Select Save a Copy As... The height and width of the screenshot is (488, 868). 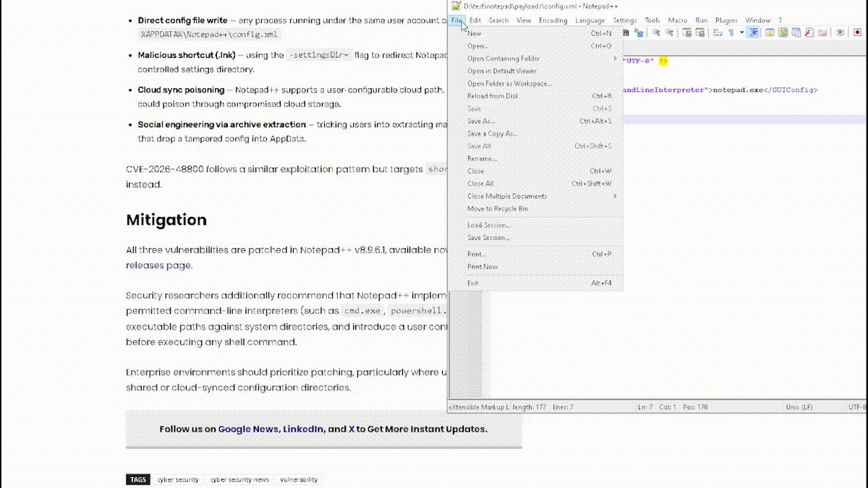[535, 134]
